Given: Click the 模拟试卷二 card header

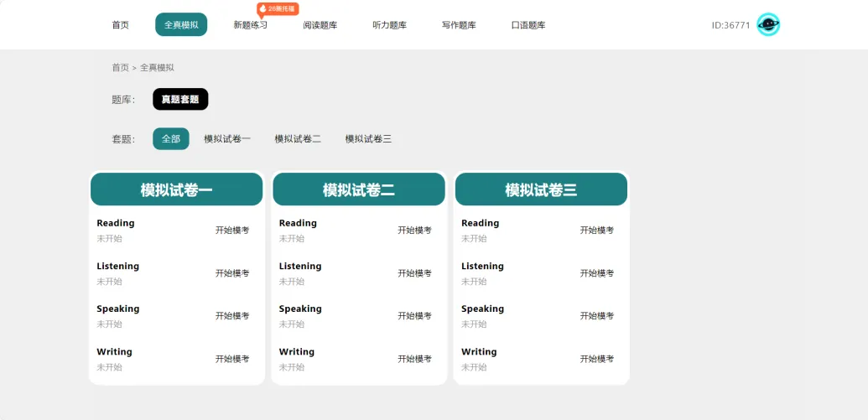Looking at the screenshot, I should pyautogui.click(x=359, y=189).
